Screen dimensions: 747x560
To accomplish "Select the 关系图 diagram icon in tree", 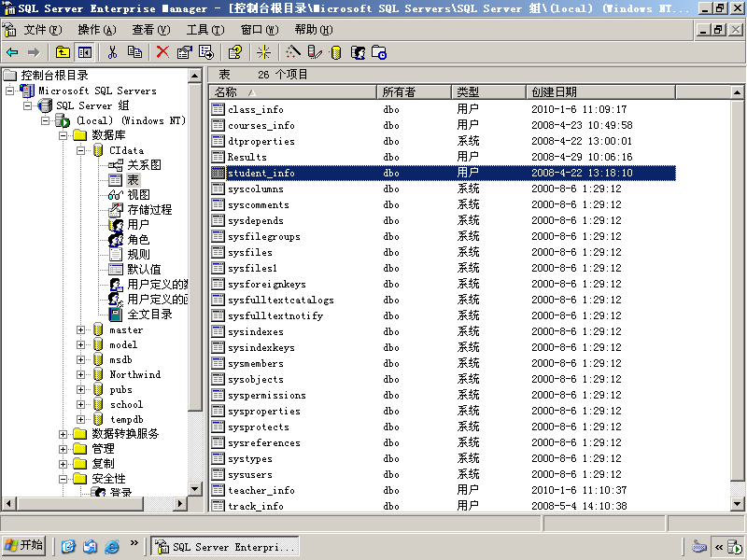I will (116, 165).
